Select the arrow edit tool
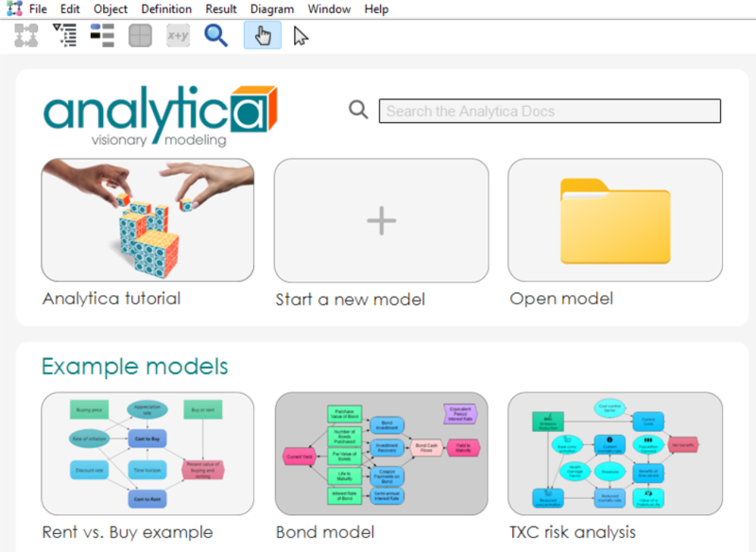756x552 pixels. point(301,36)
